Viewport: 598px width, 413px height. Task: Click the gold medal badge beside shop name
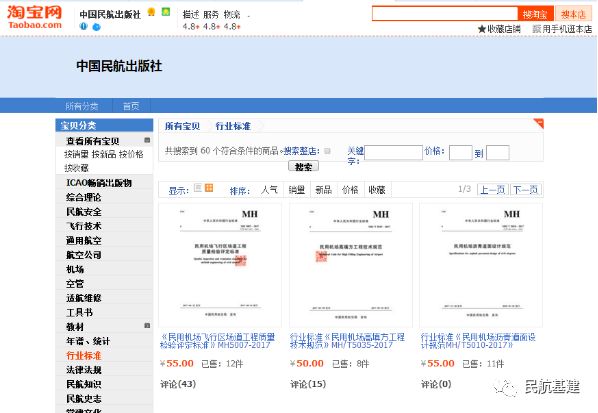point(151,12)
